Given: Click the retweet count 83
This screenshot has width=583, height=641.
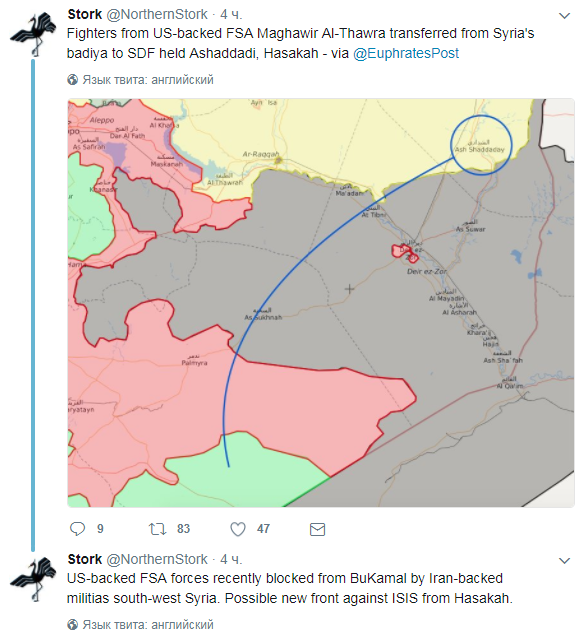Looking at the screenshot, I should pos(183,529).
